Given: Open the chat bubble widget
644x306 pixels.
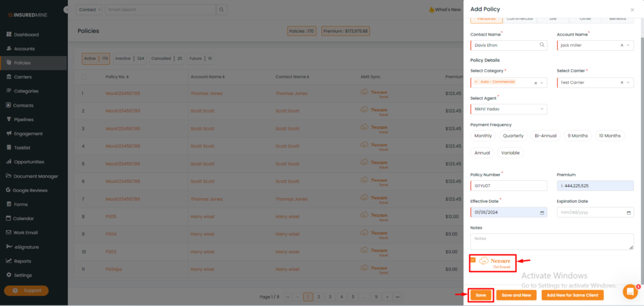Looking at the screenshot, I should [x=630, y=291].
